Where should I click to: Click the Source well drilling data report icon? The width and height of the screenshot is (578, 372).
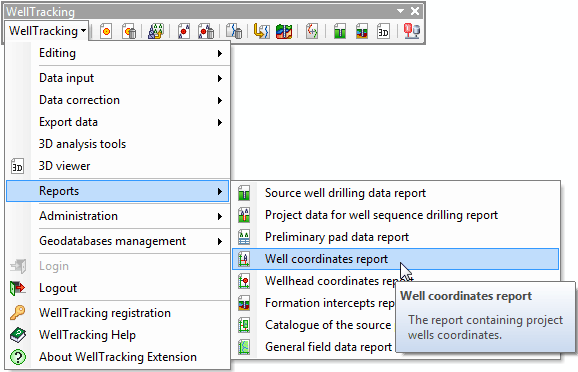point(244,193)
